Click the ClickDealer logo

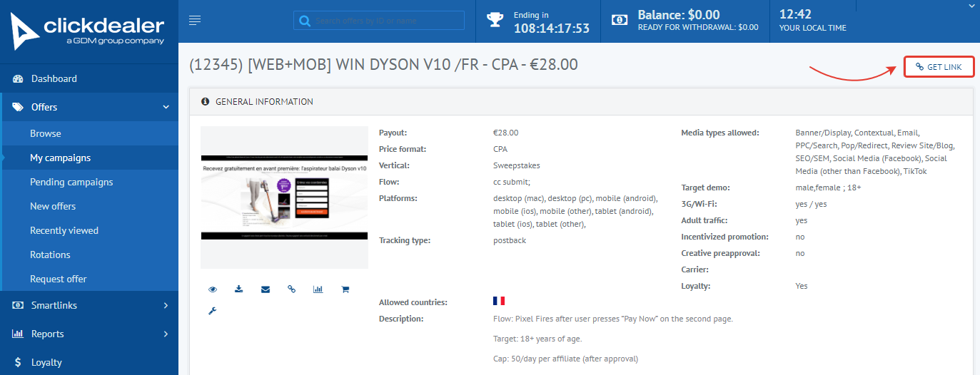tap(87, 31)
